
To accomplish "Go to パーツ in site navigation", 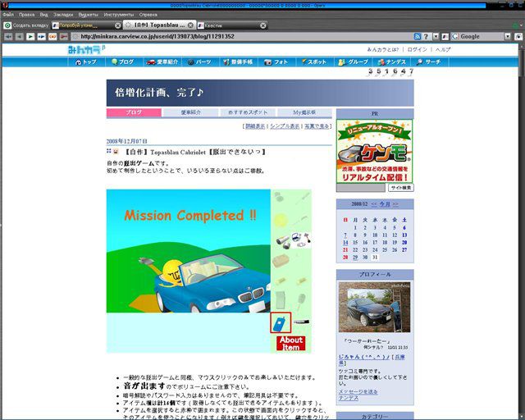I will [x=200, y=62].
